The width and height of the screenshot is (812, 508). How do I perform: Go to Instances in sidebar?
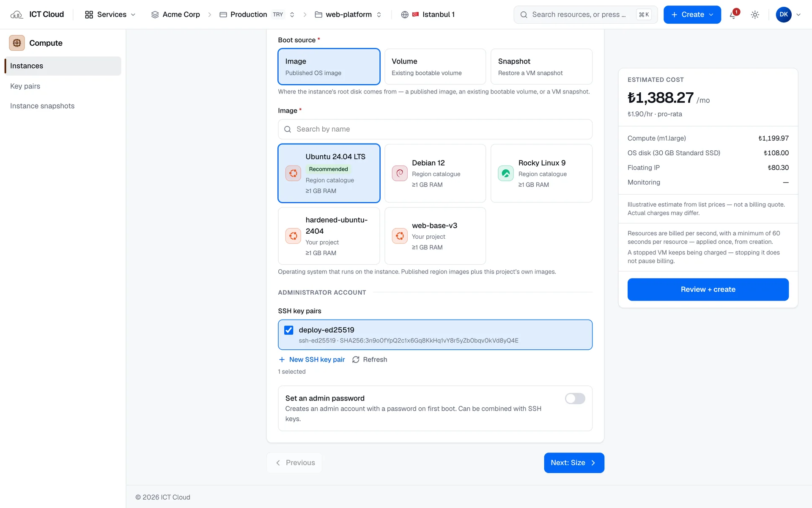(63, 66)
